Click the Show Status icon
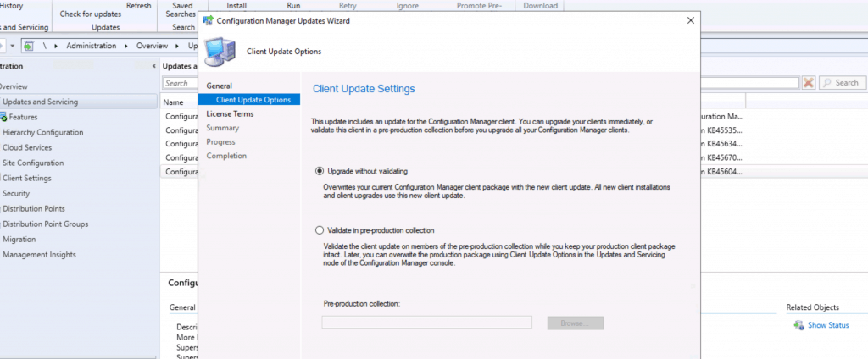This screenshot has height=359, width=868. 798,325
